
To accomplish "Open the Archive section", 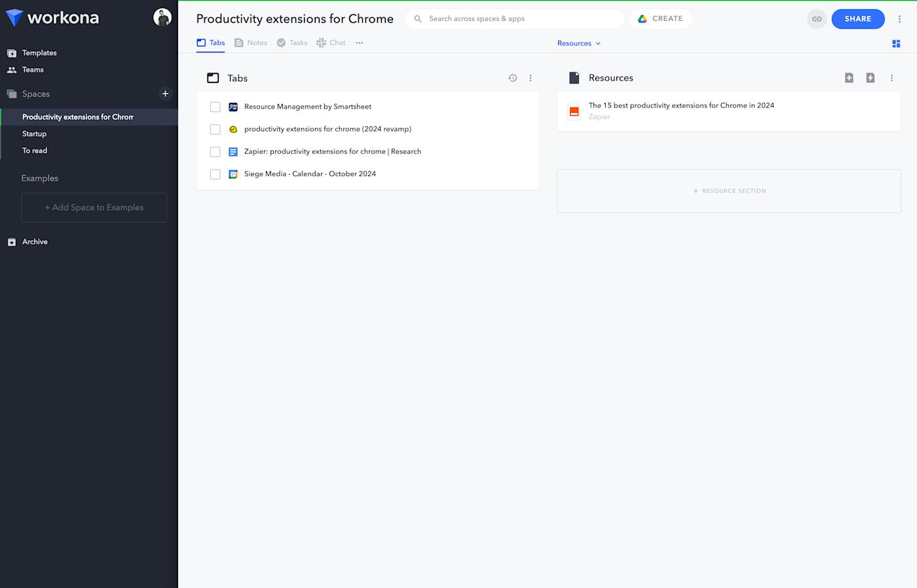I will tap(35, 242).
